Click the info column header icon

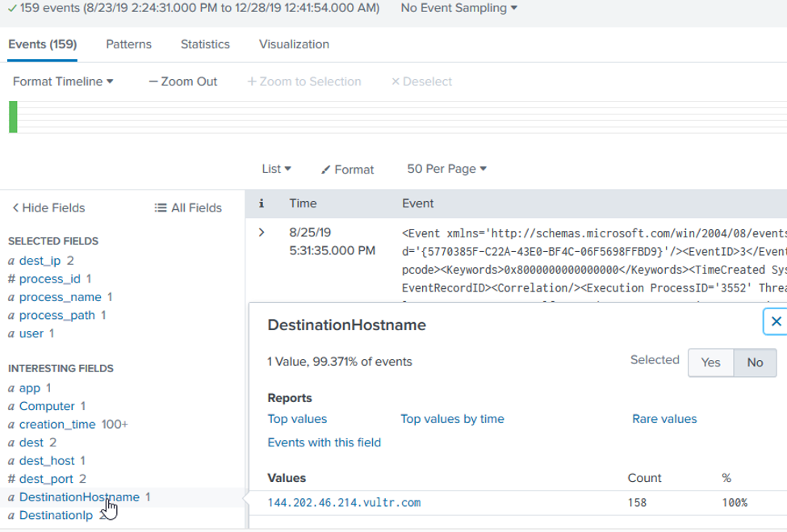coord(261,203)
